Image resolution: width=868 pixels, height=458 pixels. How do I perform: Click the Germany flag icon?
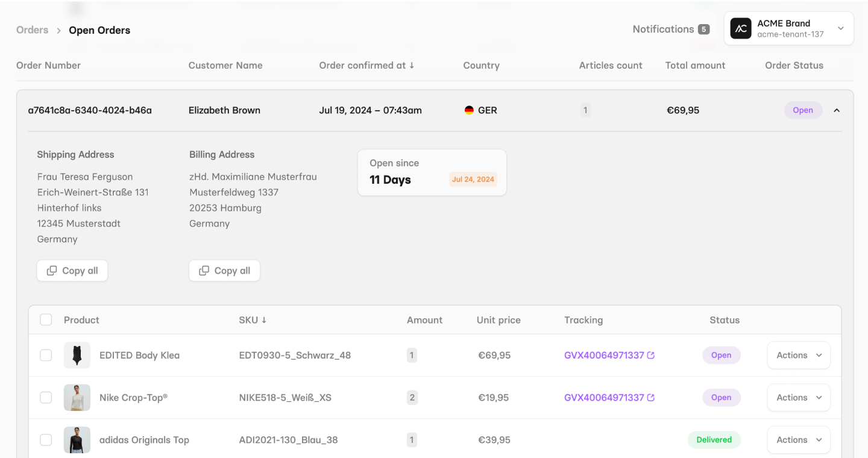tap(469, 110)
